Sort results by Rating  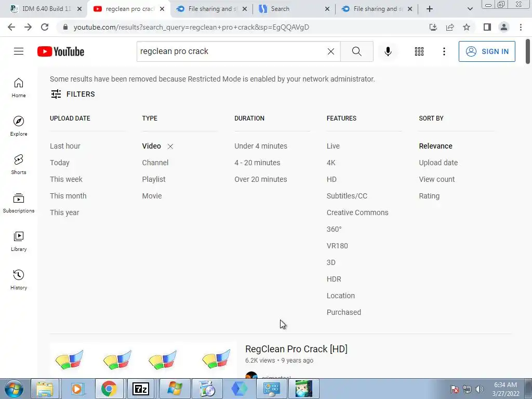click(x=429, y=196)
